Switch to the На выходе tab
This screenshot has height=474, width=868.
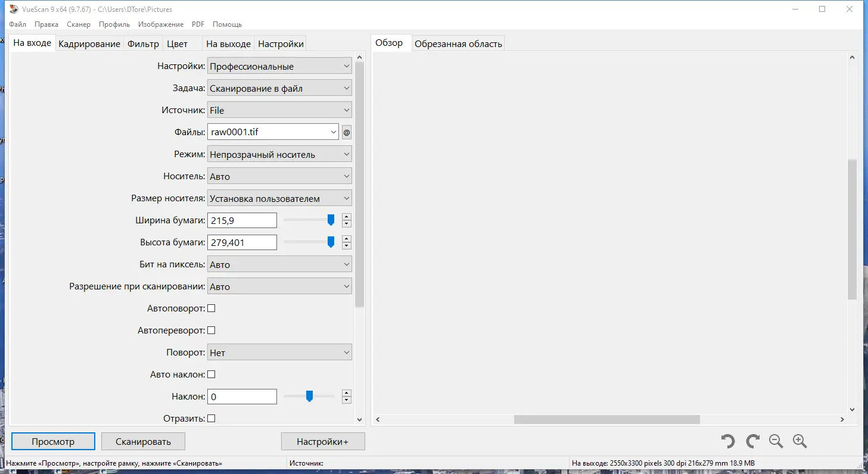click(228, 44)
